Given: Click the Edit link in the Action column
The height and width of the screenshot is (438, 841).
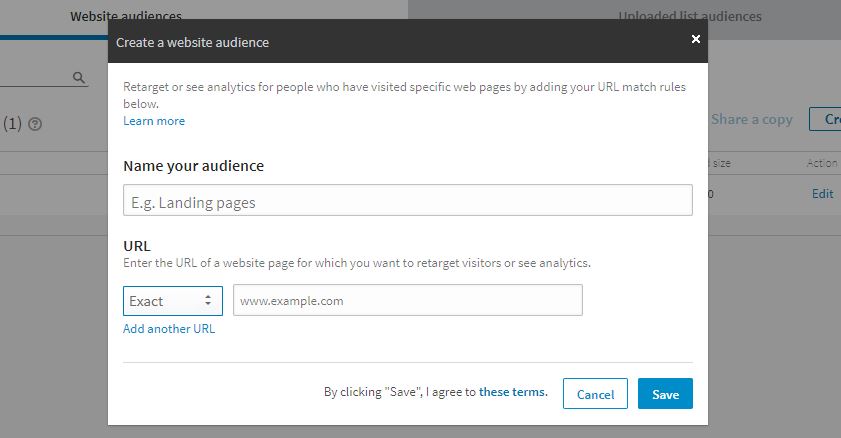Looking at the screenshot, I should (822, 194).
